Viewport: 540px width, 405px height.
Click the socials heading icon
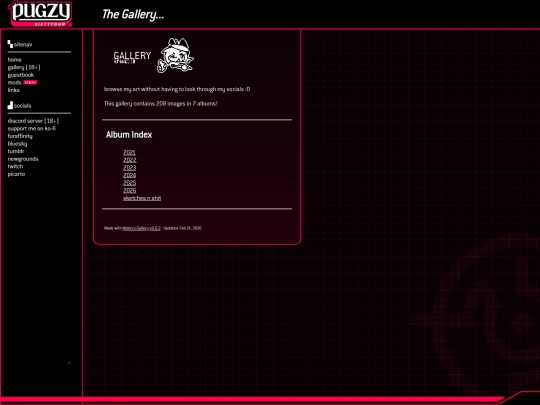[10, 105]
